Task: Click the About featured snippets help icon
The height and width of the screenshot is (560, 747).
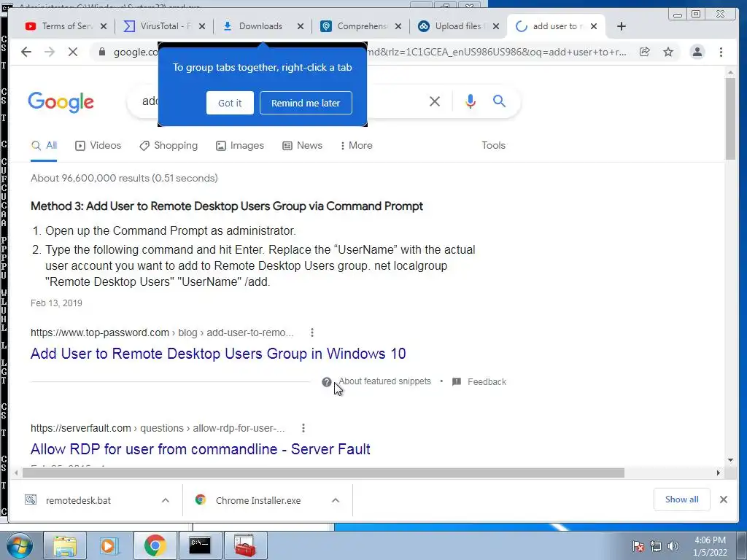Action: 326,382
